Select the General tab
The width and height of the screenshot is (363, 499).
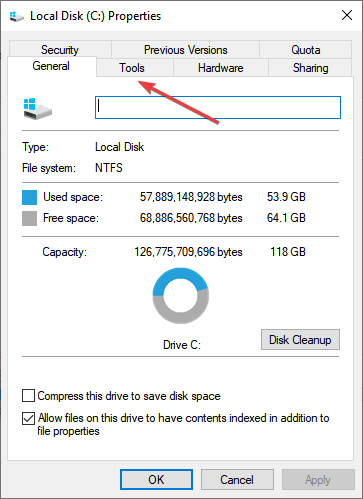pyautogui.click(x=52, y=66)
